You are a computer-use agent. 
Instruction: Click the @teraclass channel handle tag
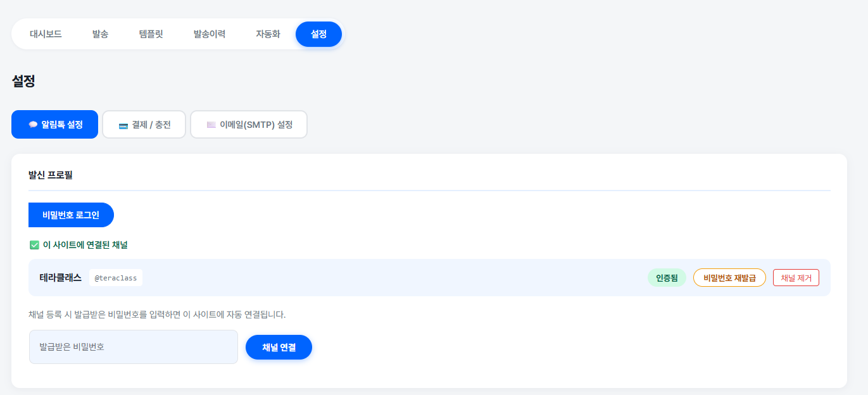(x=116, y=277)
